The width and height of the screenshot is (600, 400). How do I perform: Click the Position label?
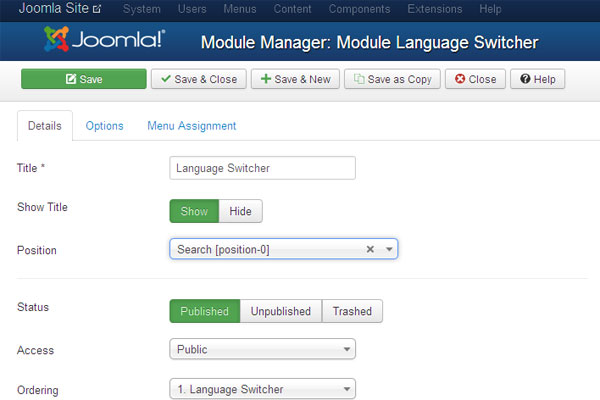point(37,250)
